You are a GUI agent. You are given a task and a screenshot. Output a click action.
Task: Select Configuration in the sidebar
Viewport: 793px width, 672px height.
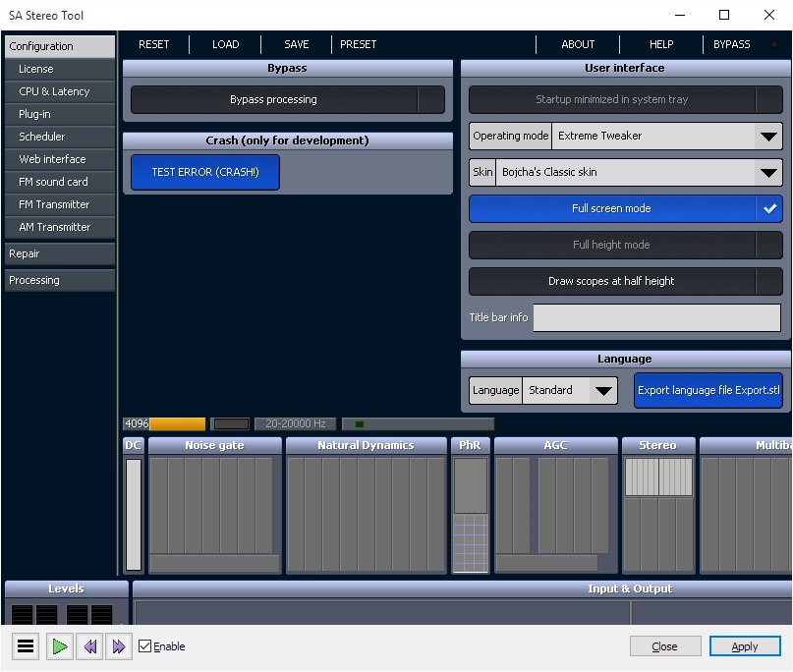point(60,46)
